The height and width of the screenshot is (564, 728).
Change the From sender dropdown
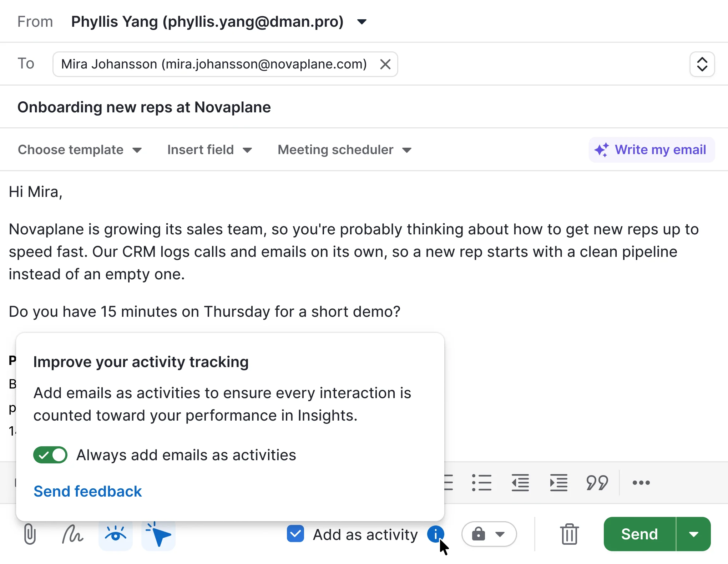219,22
